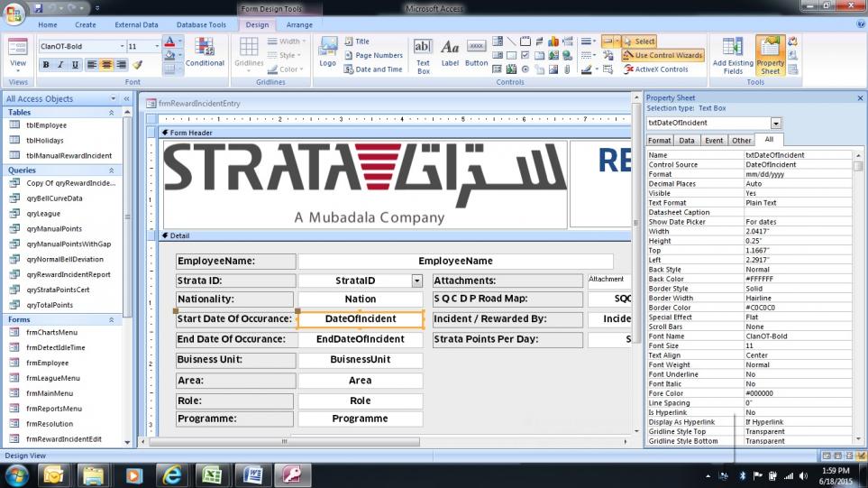Toggle center text alignment

coord(106,65)
